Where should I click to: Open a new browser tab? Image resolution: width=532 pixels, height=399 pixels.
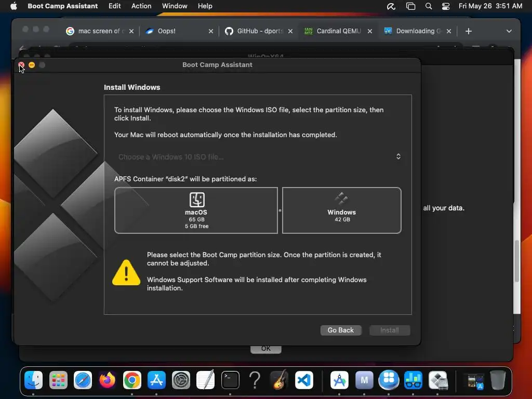point(469,31)
